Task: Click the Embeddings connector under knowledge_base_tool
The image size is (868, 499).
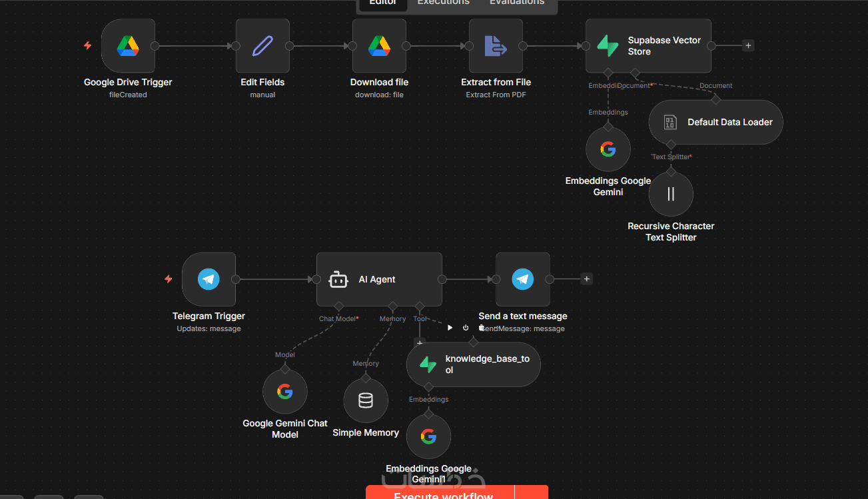Action: [428, 387]
